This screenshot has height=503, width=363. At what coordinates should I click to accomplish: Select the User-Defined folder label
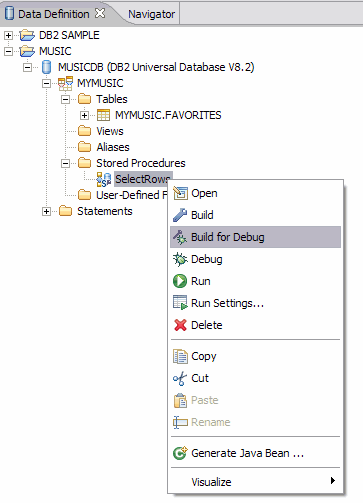pyautogui.click(x=131, y=195)
